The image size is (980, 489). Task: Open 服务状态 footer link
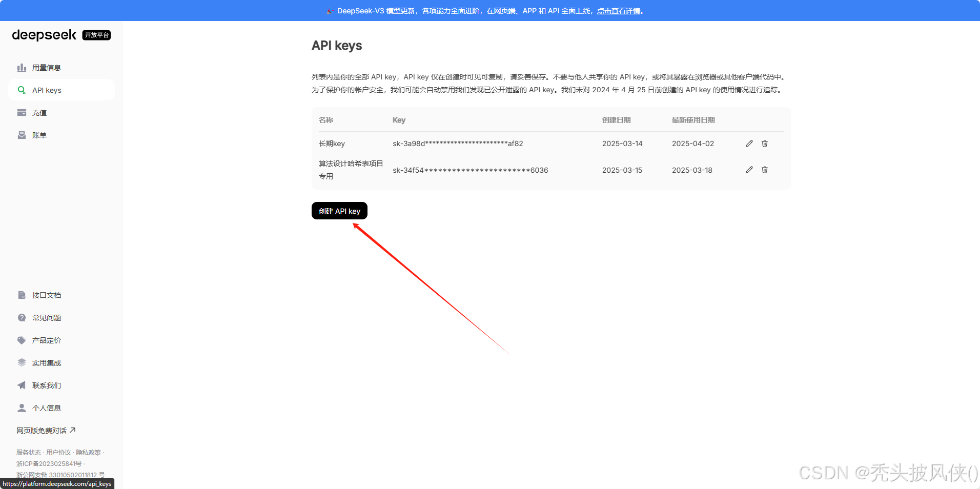29,453
